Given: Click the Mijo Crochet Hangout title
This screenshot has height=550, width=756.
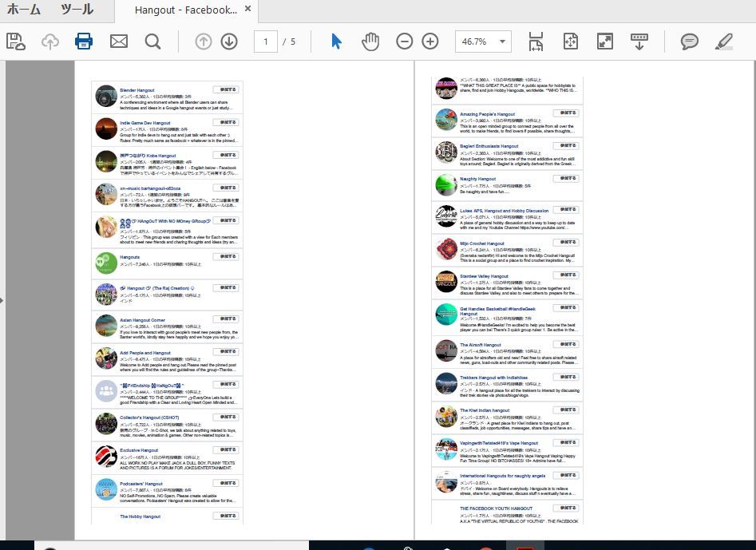Looking at the screenshot, I should coord(481,243).
